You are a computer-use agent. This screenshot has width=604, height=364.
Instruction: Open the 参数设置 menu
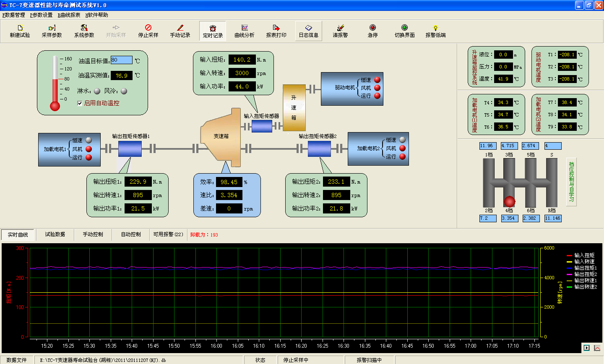click(41, 15)
